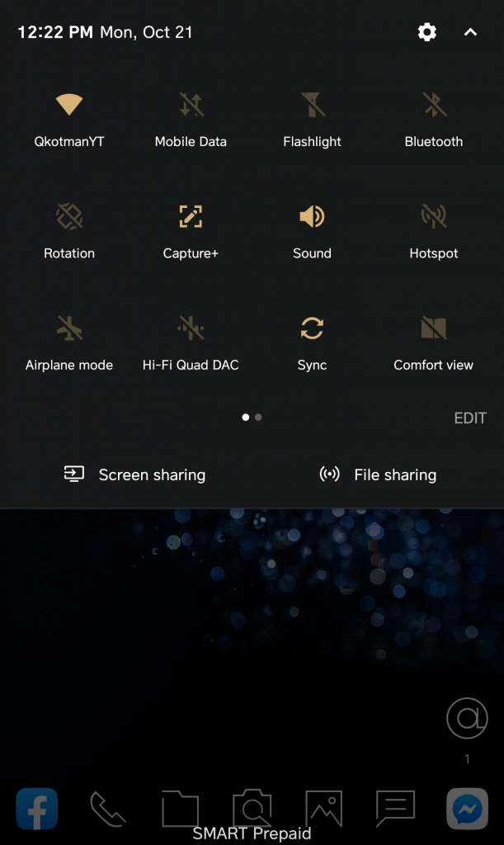
Task: Tap the Sound mode icon
Action: tap(313, 217)
